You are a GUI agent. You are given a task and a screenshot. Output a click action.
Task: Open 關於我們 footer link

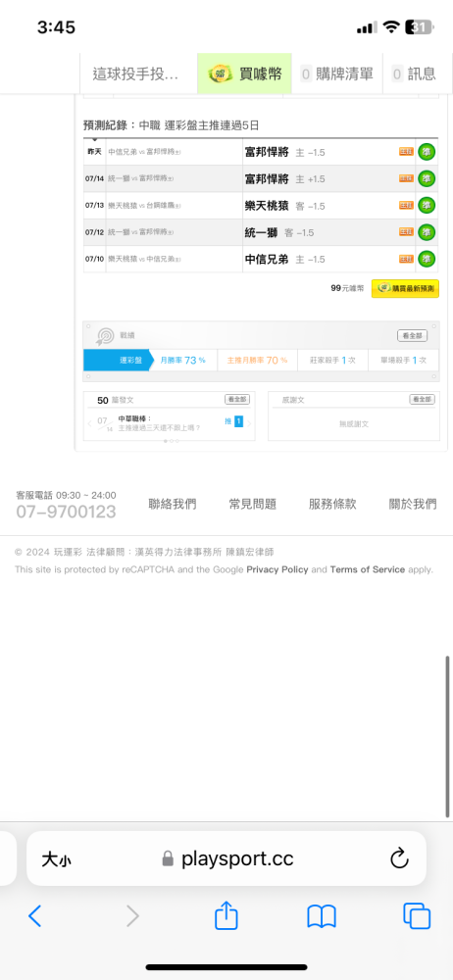[413, 505]
